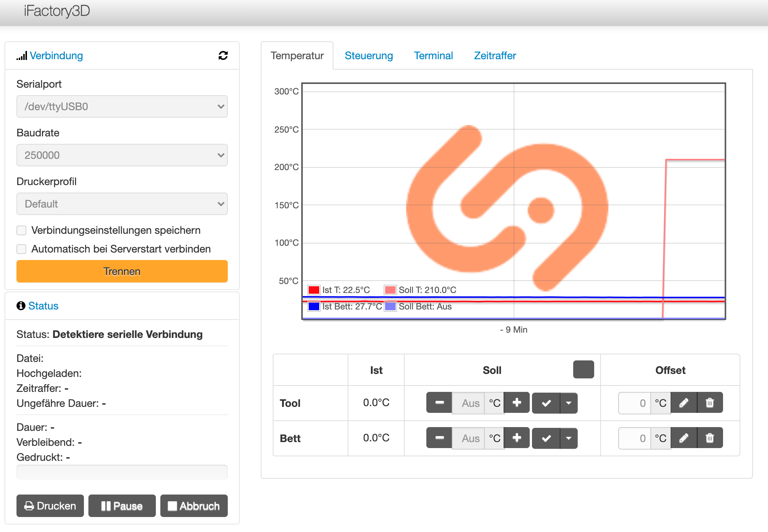Switch to the Steuerung tab
768x532 pixels.
(x=369, y=55)
